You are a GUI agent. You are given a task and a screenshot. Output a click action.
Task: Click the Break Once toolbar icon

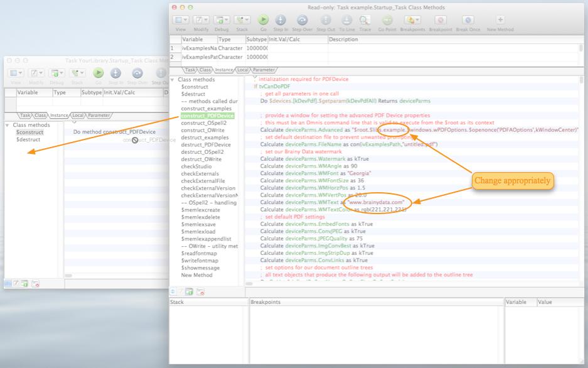point(468,20)
